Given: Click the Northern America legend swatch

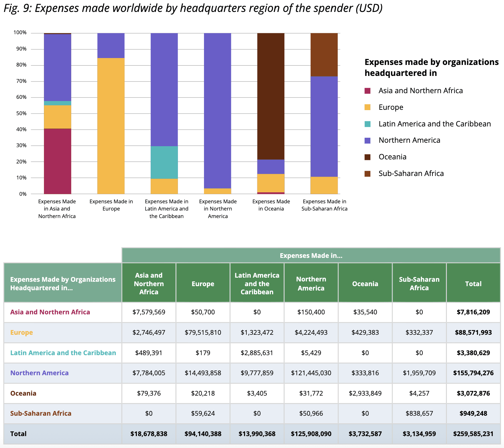Looking at the screenshot, I should tap(367, 141).
